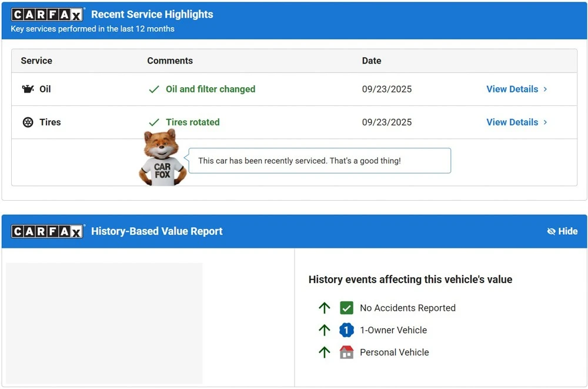Image resolution: width=588 pixels, height=389 pixels.
Task: Click the History events affecting this vehicle's value heading
Action: [x=410, y=280]
